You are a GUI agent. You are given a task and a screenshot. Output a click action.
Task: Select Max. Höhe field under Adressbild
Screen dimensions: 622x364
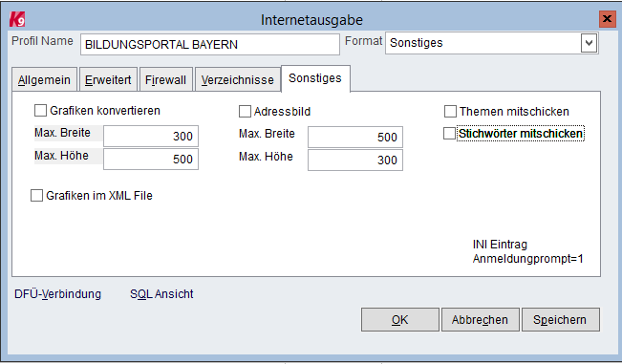pyautogui.click(x=355, y=161)
